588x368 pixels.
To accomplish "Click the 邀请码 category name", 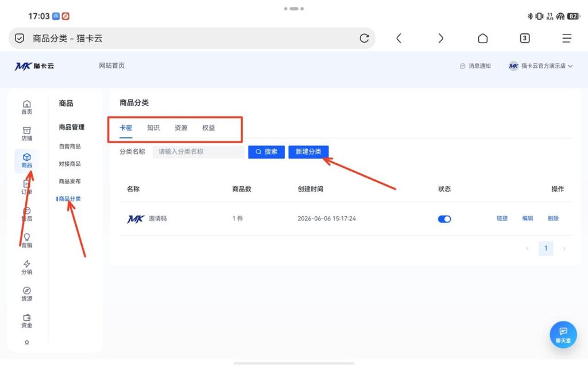I will tap(157, 218).
